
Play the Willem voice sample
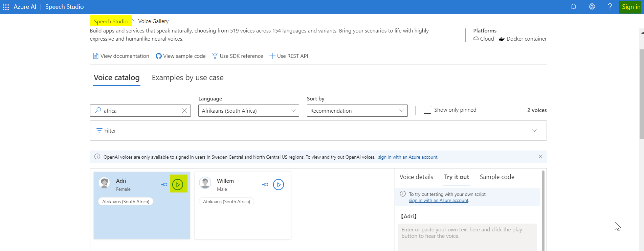279,184
